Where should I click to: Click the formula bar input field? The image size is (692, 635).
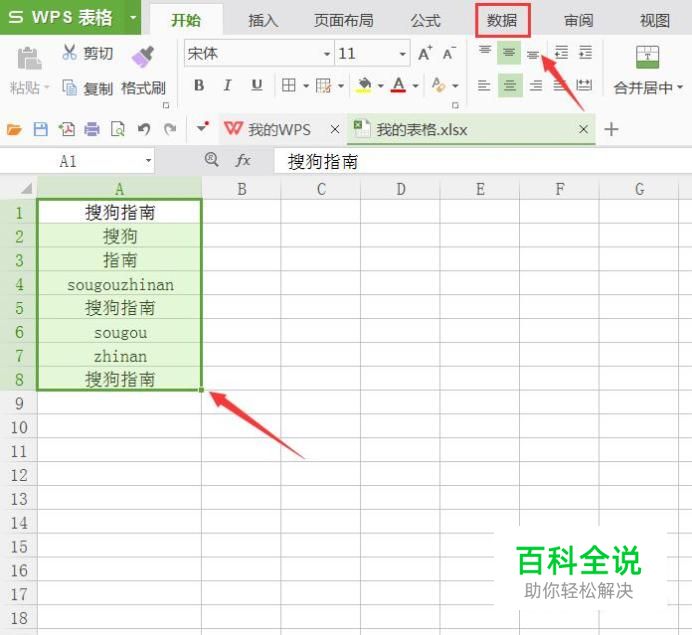click(483, 161)
